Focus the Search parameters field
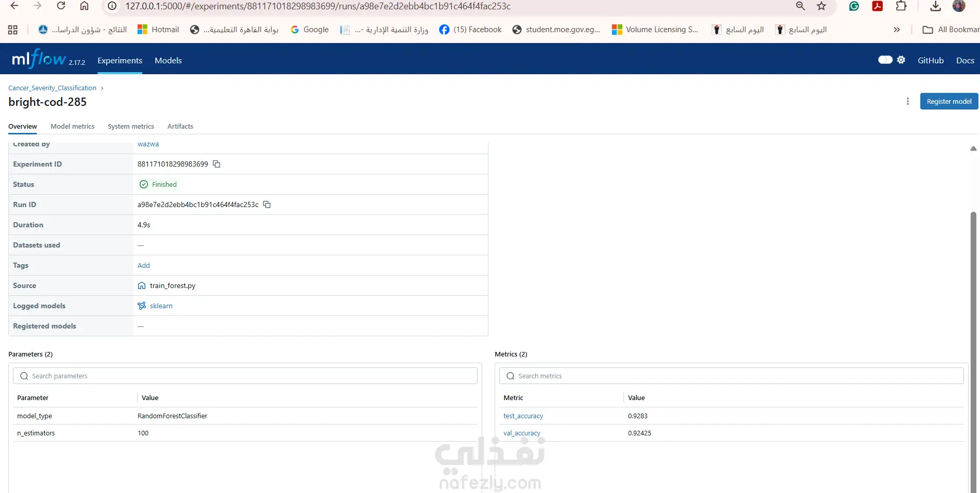 pos(245,376)
